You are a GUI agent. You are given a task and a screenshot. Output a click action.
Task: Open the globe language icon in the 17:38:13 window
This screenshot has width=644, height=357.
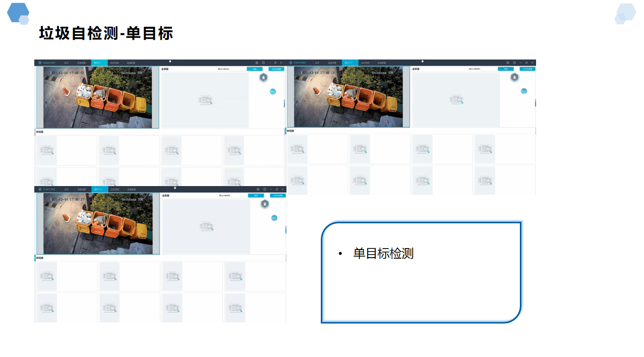(x=508, y=63)
